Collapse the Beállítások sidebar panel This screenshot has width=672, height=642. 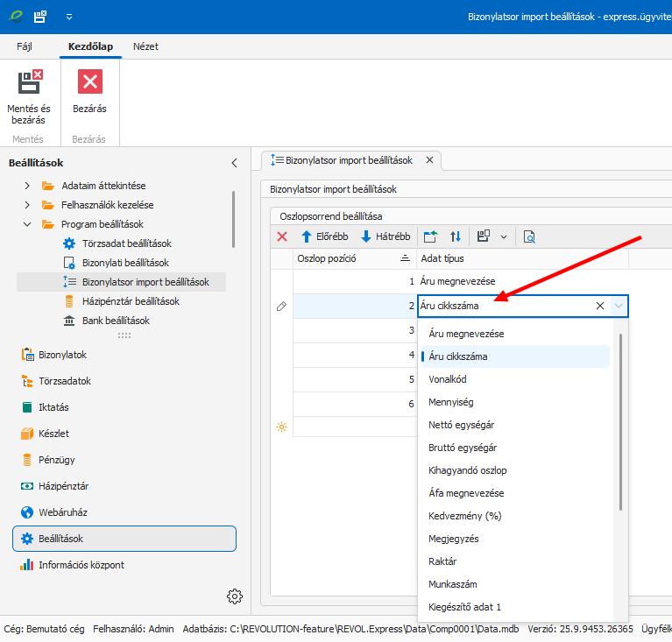[234, 163]
